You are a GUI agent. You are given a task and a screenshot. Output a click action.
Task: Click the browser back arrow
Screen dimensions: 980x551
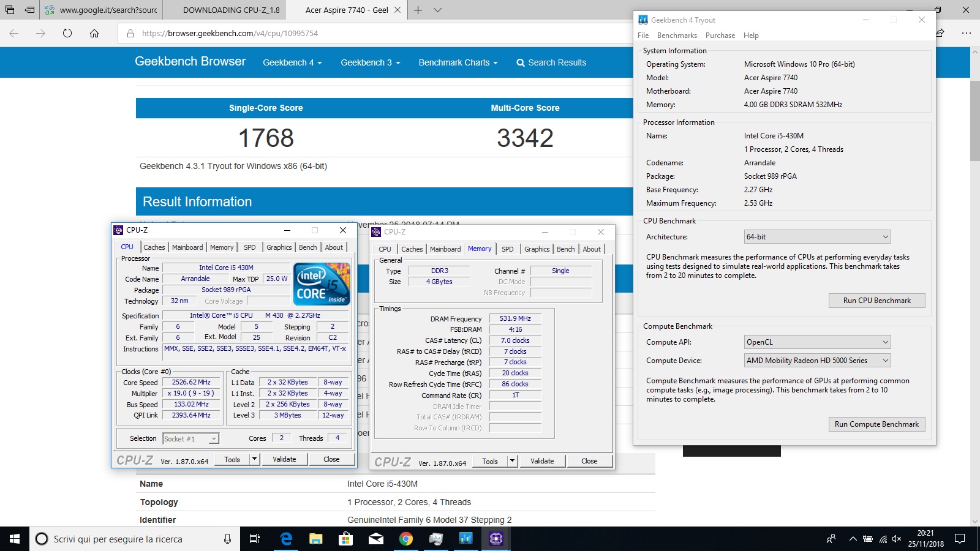[x=14, y=33]
